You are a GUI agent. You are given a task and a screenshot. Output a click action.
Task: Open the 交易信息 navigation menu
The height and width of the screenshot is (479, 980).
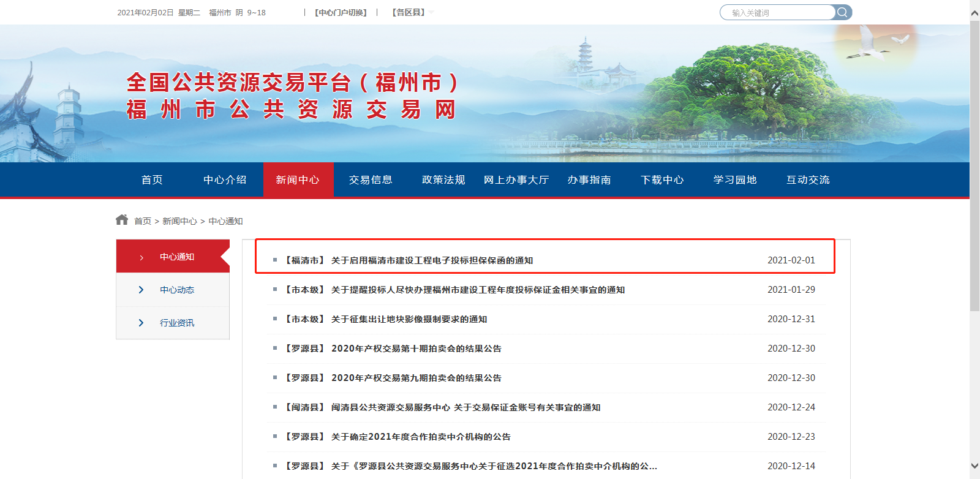(x=371, y=180)
